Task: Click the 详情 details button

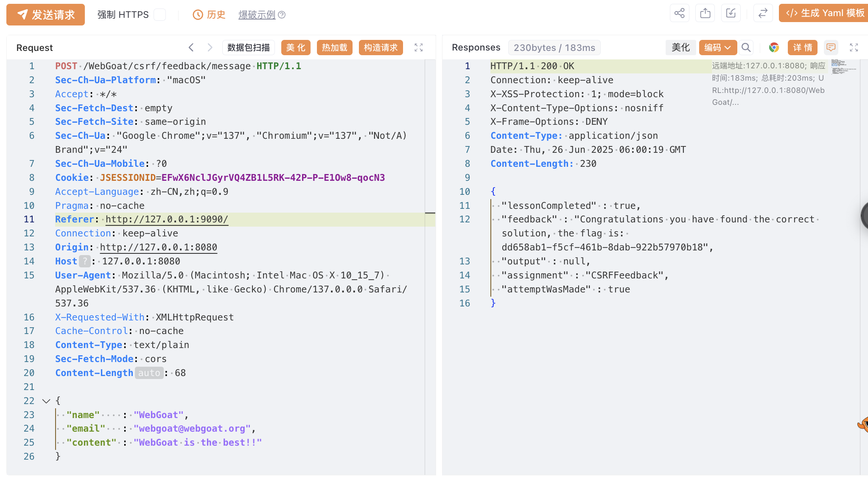Action: tap(803, 48)
